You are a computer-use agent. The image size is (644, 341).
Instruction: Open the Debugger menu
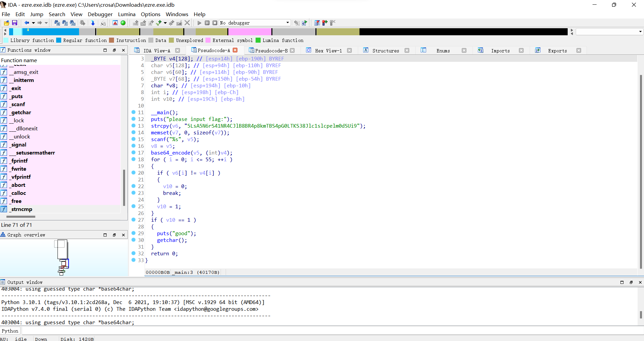100,14
